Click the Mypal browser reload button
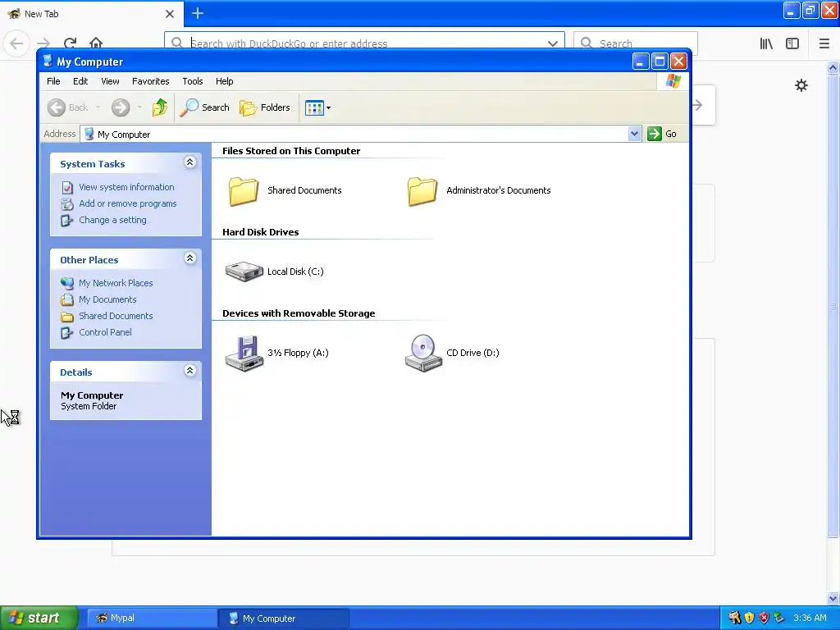The image size is (840, 630). (x=71, y=43)
